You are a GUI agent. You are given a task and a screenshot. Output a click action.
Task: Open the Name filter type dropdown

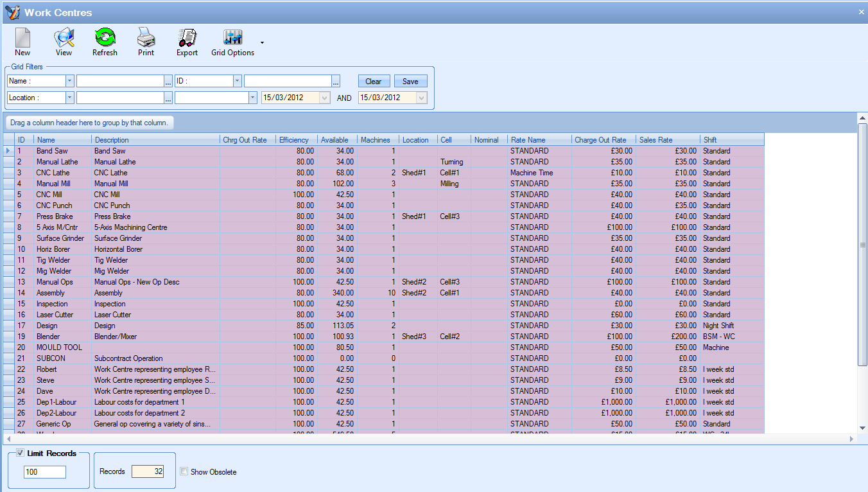[x=69, y=81]
